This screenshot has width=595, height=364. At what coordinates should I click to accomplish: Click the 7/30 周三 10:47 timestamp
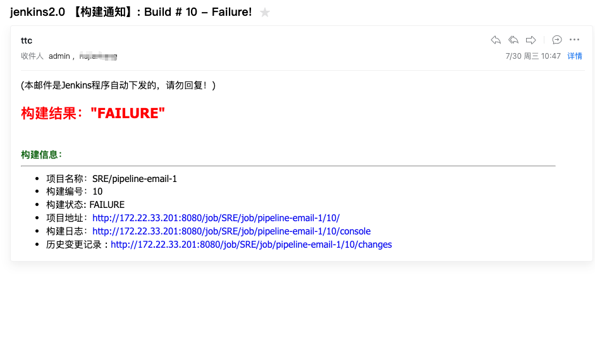tap(533, 56)
